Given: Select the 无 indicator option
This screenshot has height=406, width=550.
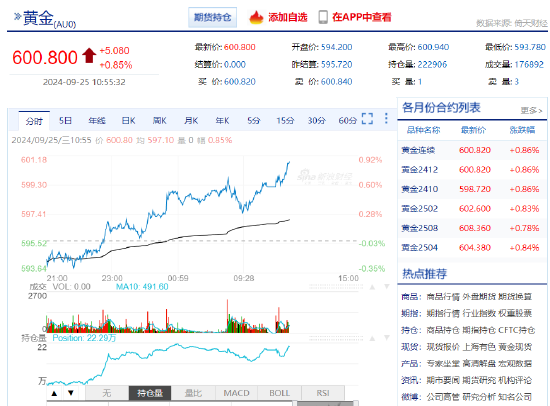Looking at the screenshot, I should (x=107, y=393).
